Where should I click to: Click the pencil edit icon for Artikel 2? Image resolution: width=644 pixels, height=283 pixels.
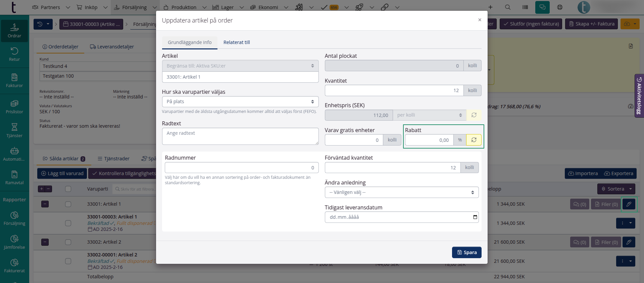pyautogui.click(x=629, y=242)
